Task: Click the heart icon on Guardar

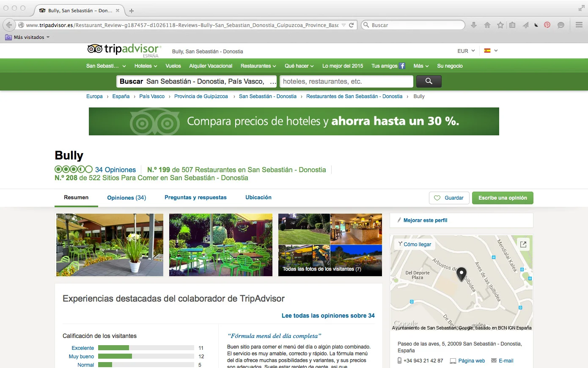Action: [x=437, y=198]
